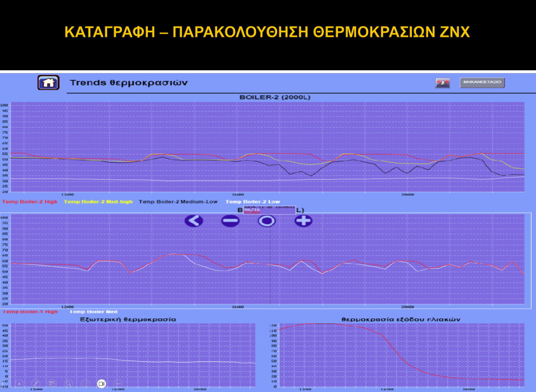Zoom out with the minus trend button

pyautogui.click(x=230, y=221)
